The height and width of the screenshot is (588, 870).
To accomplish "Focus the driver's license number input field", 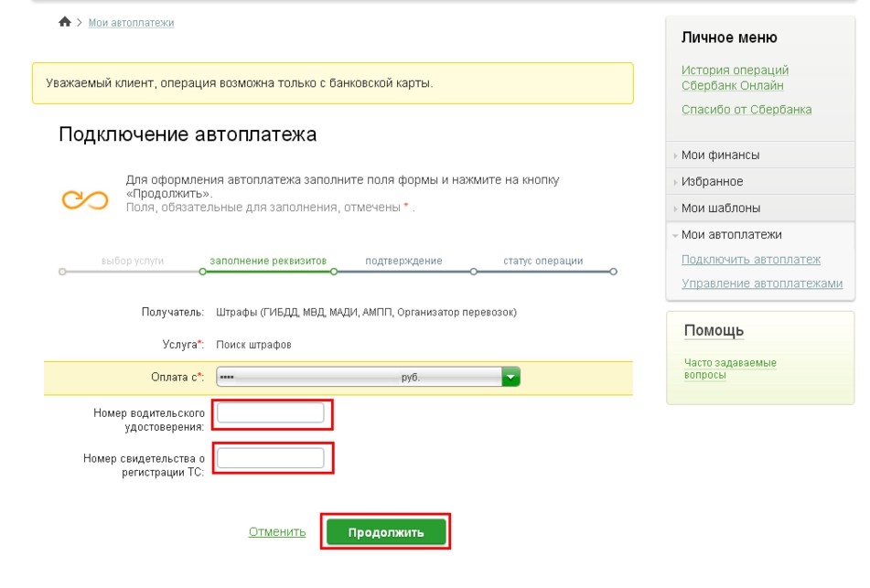I will [270, 413].
